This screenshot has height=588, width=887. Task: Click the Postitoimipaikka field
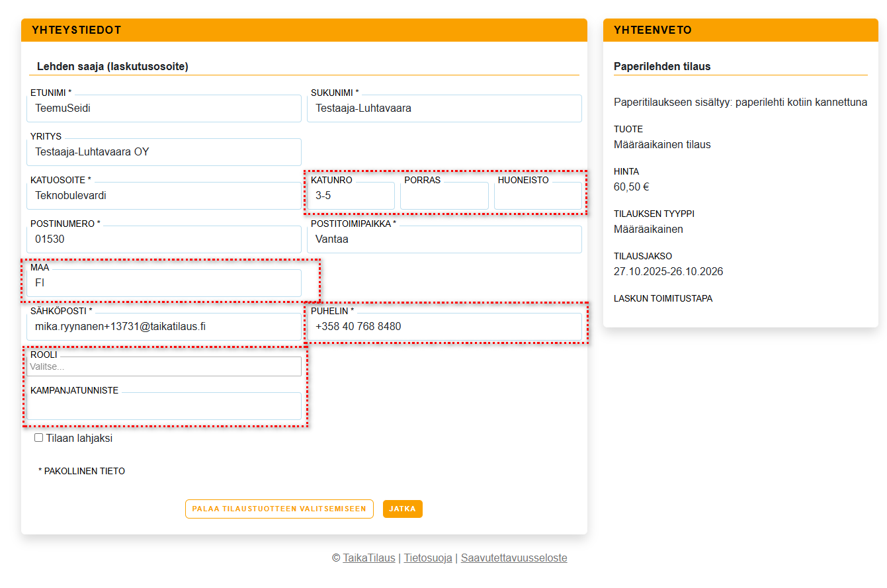click(444, 239)
